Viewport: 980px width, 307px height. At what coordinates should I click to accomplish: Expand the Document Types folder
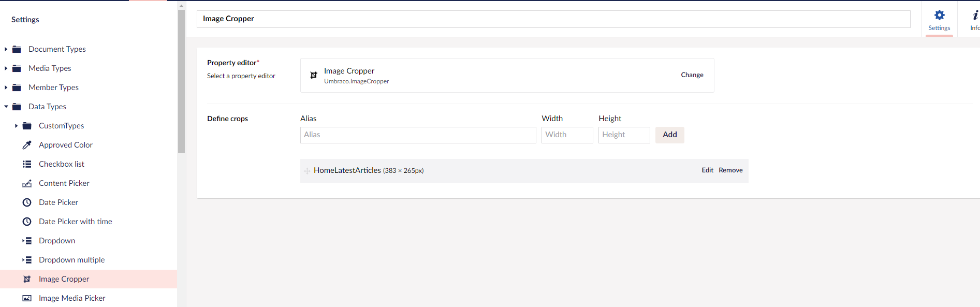point(6,49)
